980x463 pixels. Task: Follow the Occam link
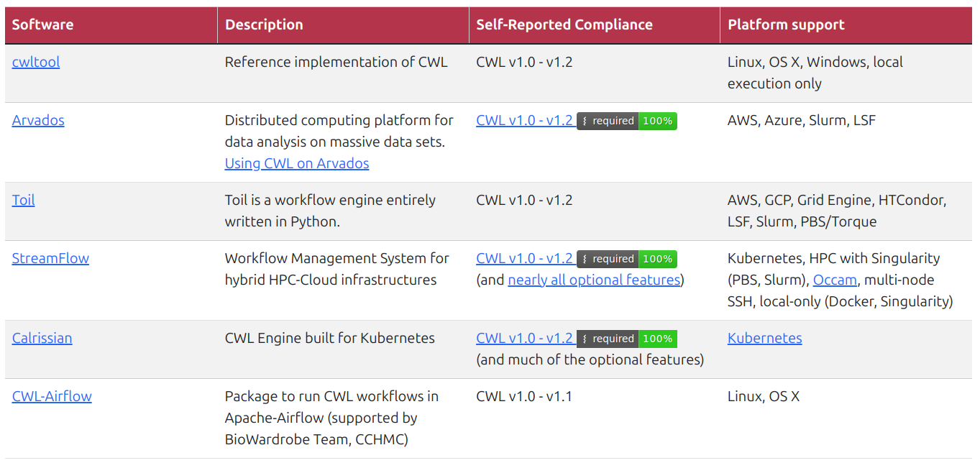click(x=835, y=280)
